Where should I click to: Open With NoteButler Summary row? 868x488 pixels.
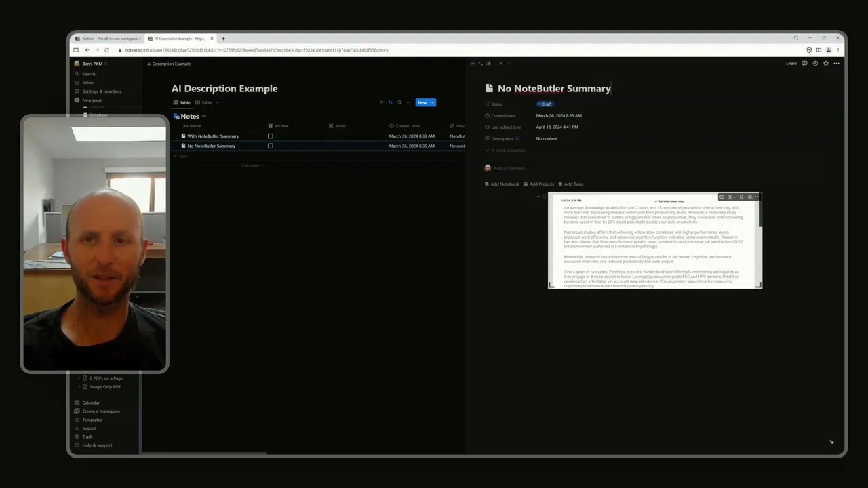pyautogui.click(x=213, y=136)
